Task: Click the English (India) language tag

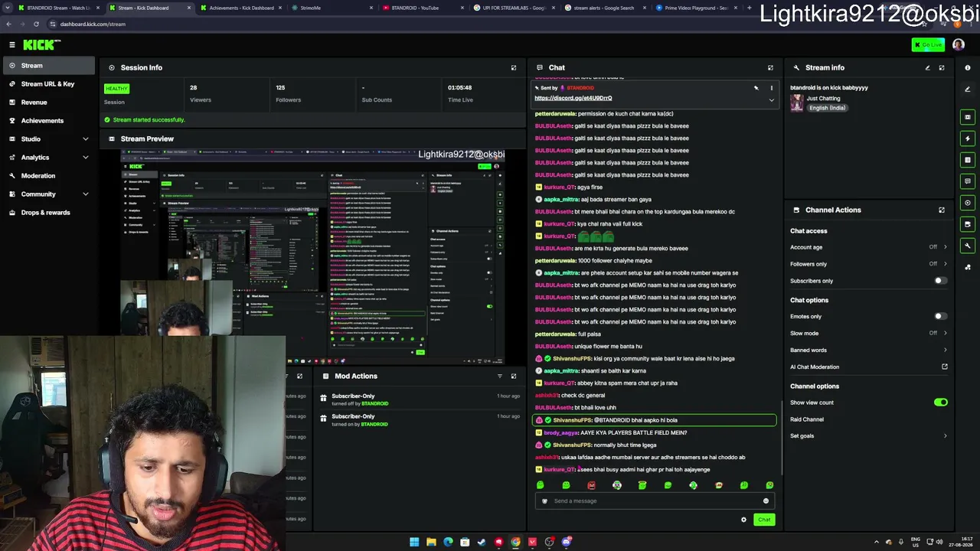Action: [827, 108]
